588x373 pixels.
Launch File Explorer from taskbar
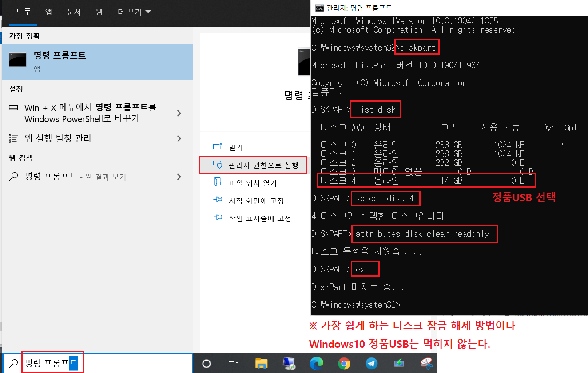pos(262,364)
